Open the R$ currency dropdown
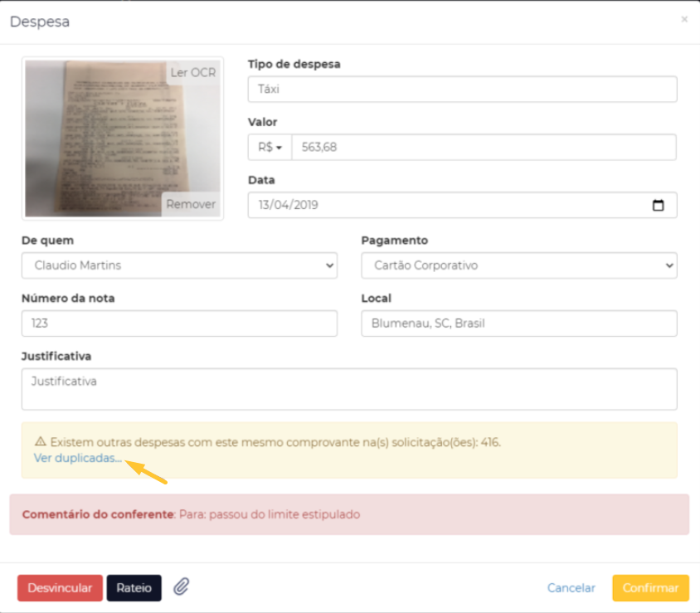700x613 pixels. click(270, 148)
